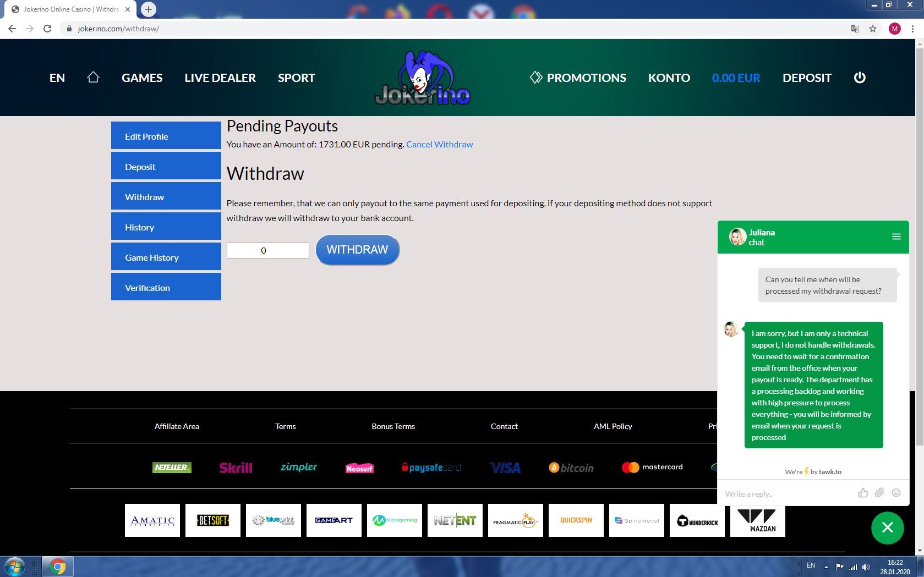Screen dimensions: 924x577
Task: Click the Action Center flag tray icon
Action: pos(839,567)
